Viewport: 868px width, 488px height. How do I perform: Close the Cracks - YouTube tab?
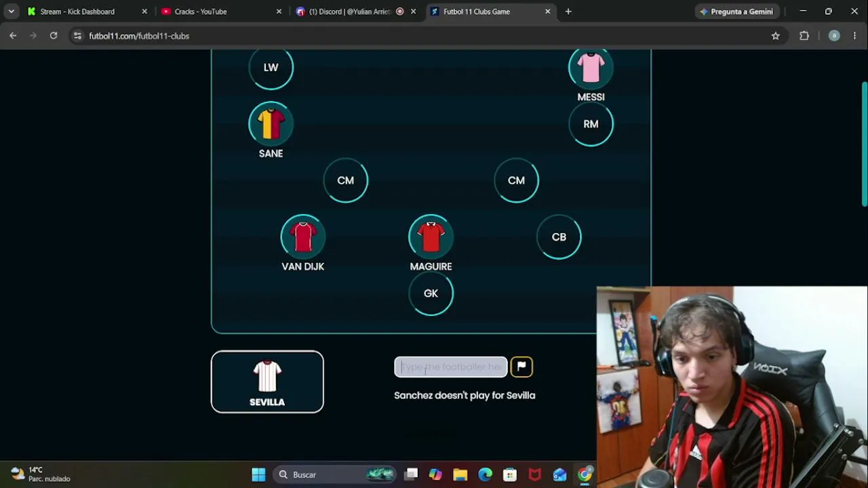[x=279, y=12]
